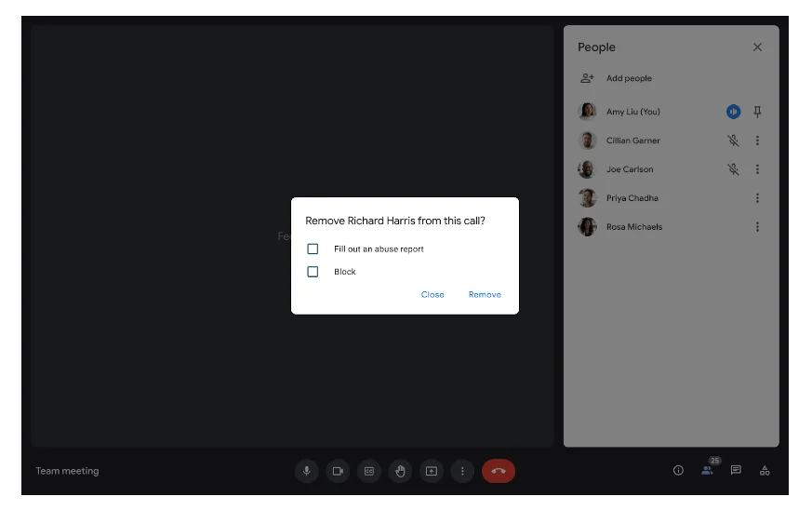
Task: Click Amy Liu's audio activity indicator
Action: (733, 112)
